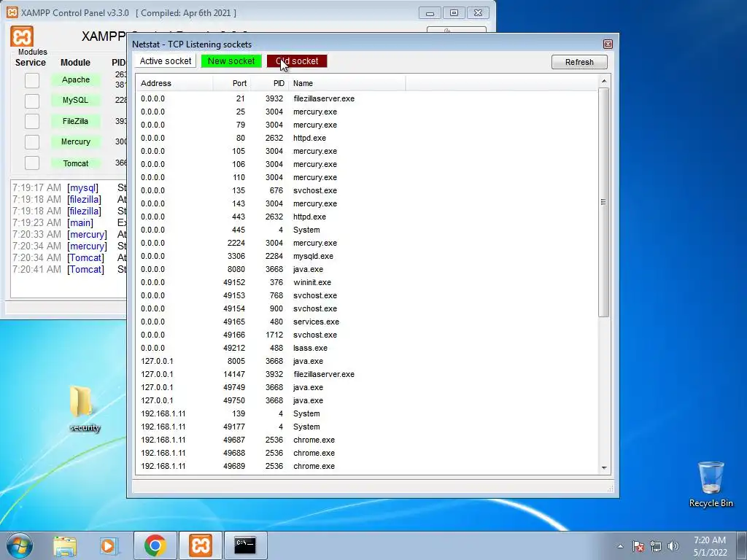The width and height of the screenshot is (747, 560).
Task: Click scrollbar down arrow in Netstat list
Action: click(604, 468)
